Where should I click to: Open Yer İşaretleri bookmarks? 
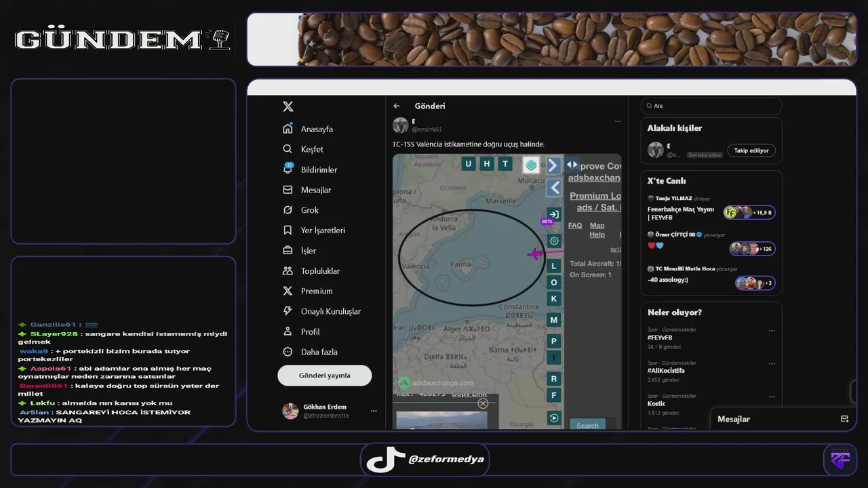pos(314,230)
